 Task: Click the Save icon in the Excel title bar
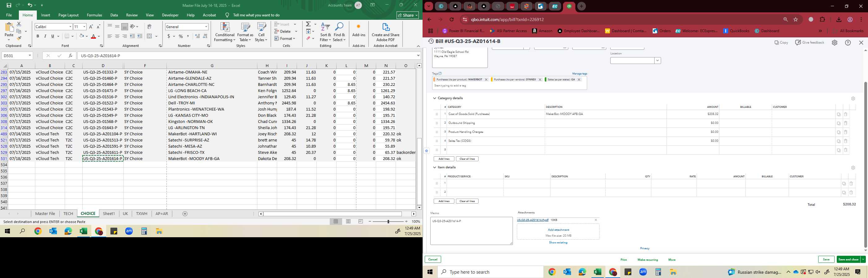9,5
